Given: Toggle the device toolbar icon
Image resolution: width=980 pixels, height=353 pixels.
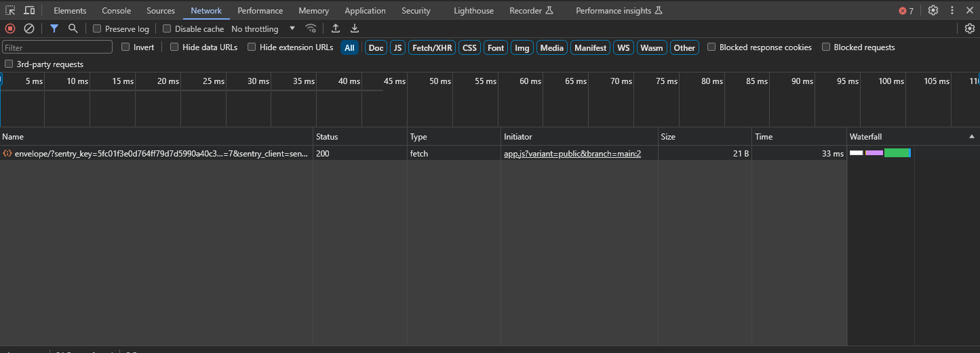Looking at the screenshot, I should pyautogui.click(x=29, y=10).
